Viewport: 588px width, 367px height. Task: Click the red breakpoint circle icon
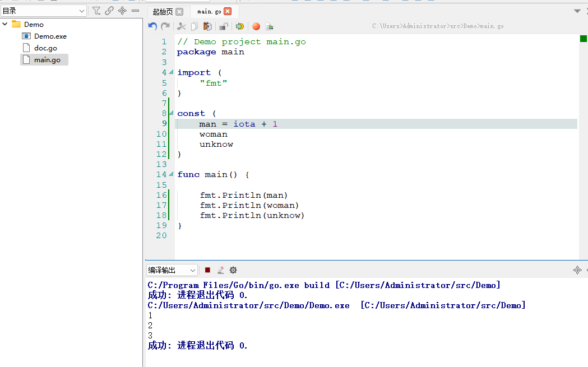point(256,26)
